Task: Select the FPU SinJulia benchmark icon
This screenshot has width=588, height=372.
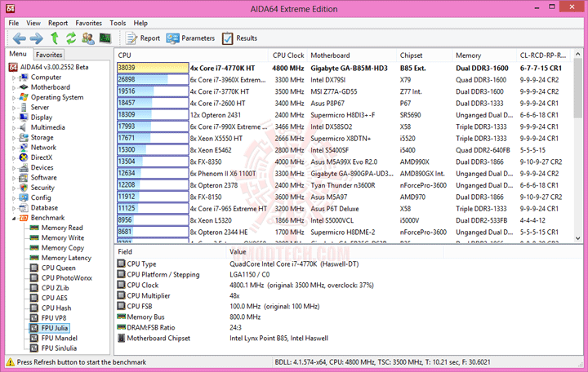Action: (34, 348)
